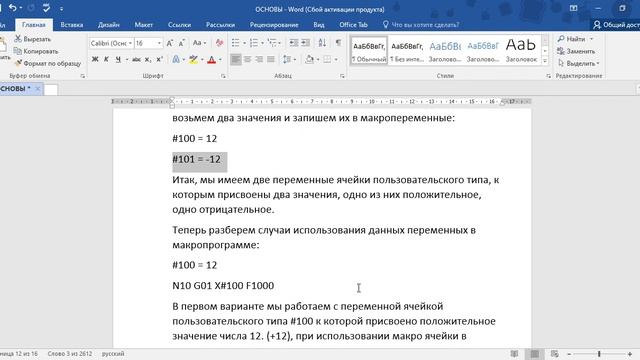Switch to the Макет ribbon tab
The height and width of the screenshot is (360, 640).
pos(144,25)
